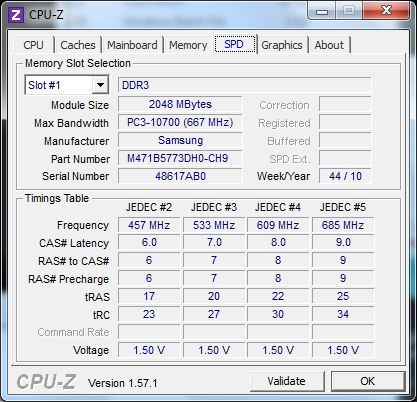Viewport: 417px width, 402px height.
Task: Open the Slot #1 dropdown arrow
Action: (x=100, y=85)
